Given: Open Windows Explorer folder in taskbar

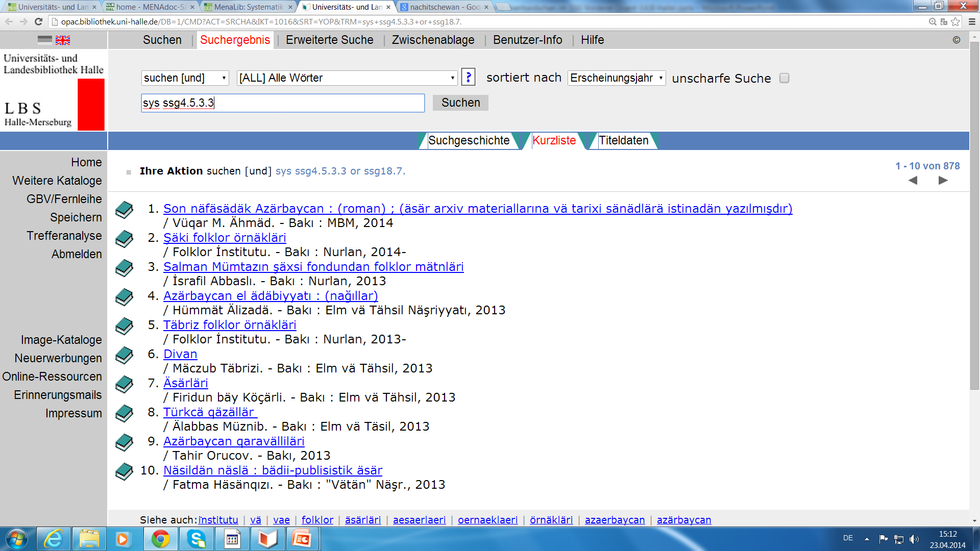Looking at the screenshot, I should click(89, 539).
